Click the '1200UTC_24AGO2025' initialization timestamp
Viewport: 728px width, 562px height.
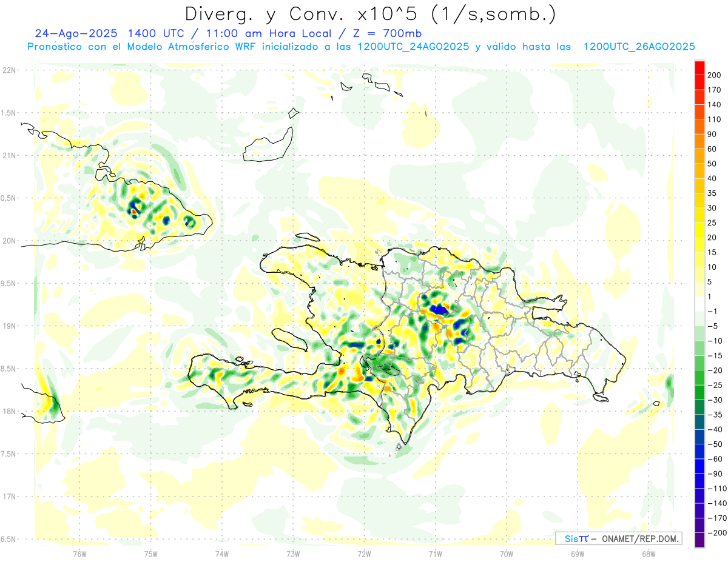point(414,47)
